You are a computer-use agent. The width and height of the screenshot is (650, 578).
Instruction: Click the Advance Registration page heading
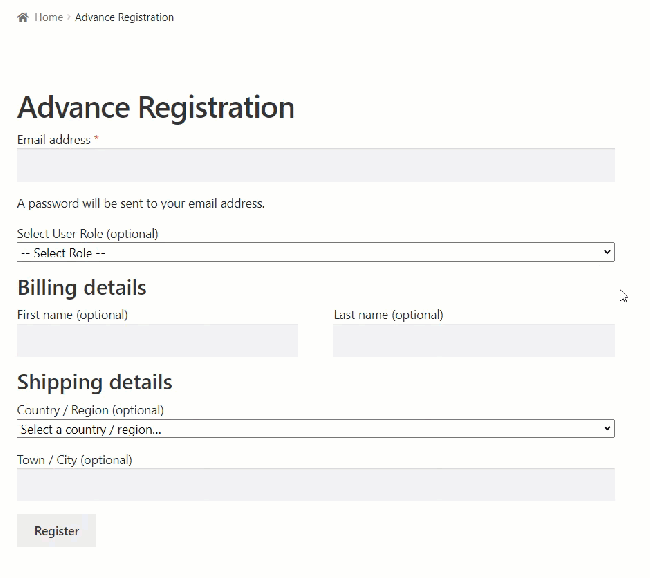point(156,107)
